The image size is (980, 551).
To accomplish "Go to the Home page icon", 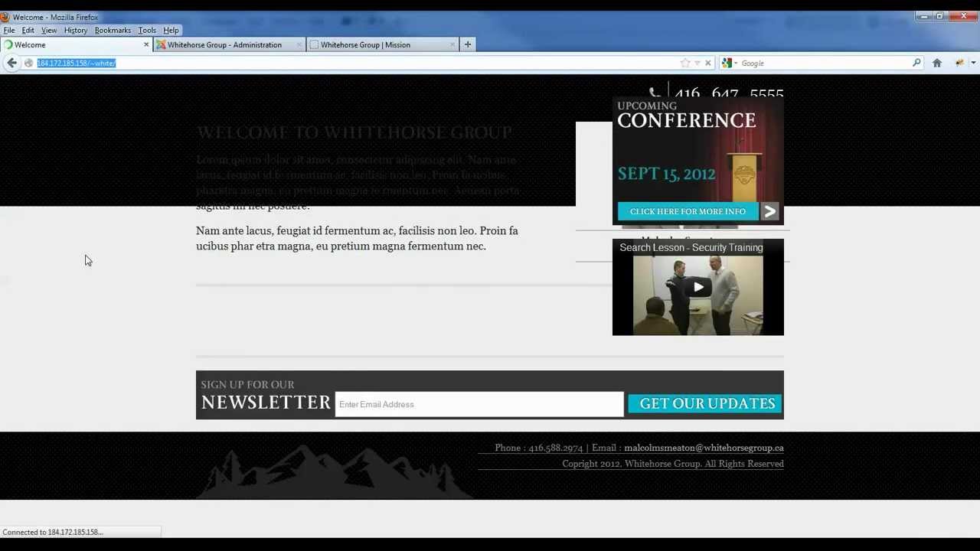I will pos(937,64).
